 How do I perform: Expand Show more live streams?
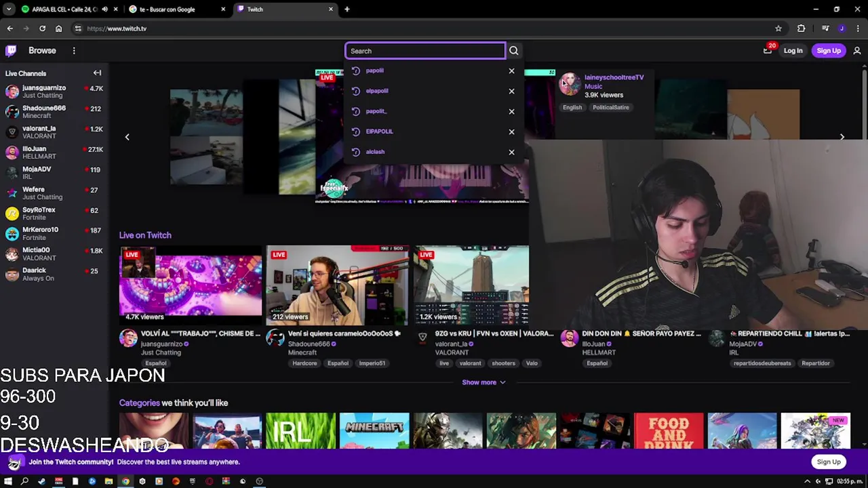(484, 382)
